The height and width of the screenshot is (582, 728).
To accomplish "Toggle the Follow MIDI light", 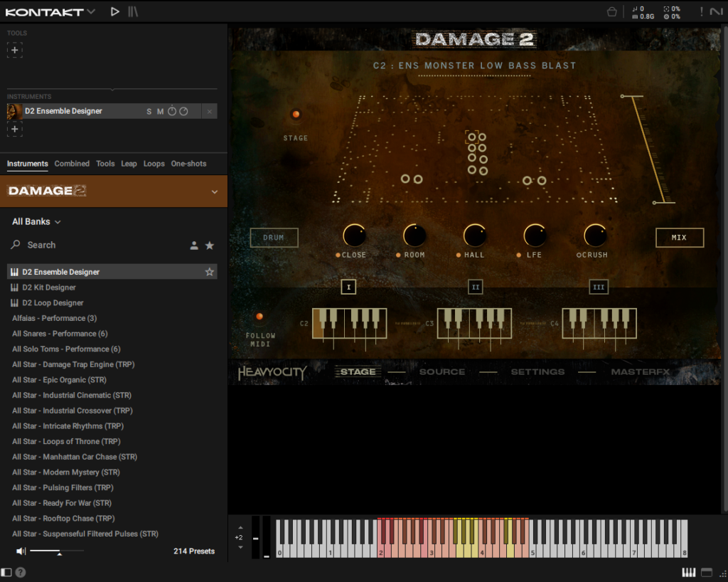I will coord(259,317).
